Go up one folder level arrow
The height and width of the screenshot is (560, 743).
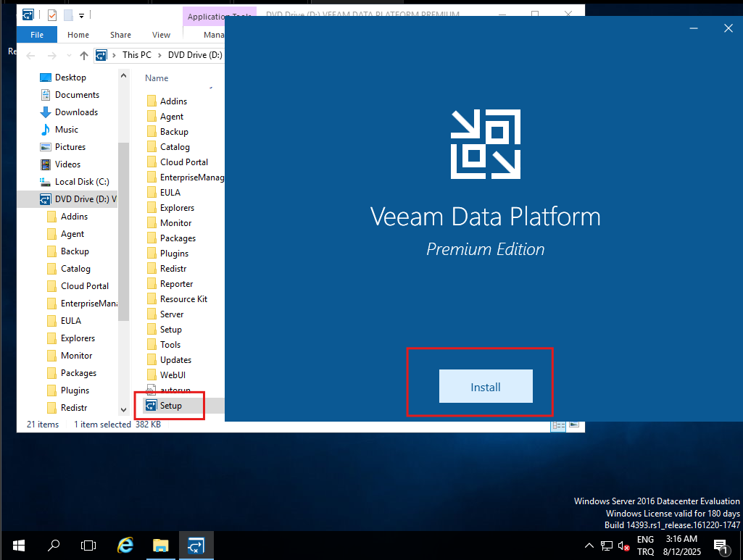(x=84, y=55)
